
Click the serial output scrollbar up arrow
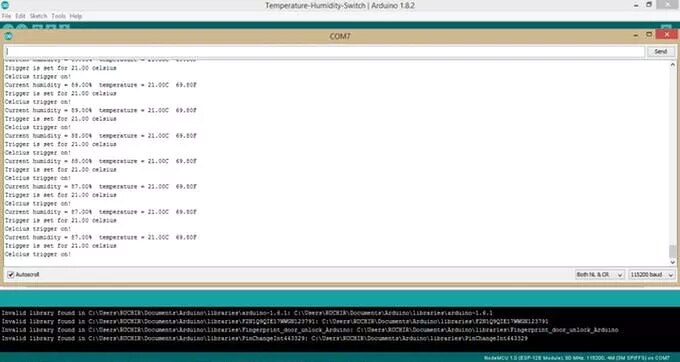(673, 65)
